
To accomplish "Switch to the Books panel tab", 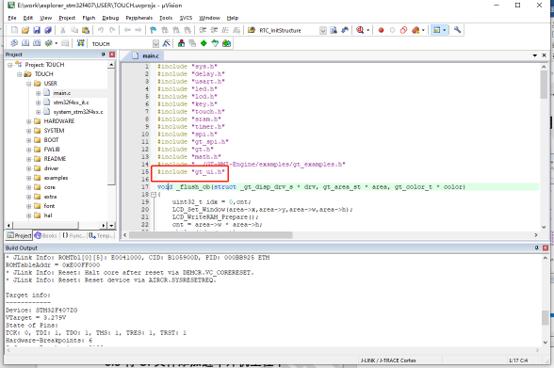I will coord(46,236).
